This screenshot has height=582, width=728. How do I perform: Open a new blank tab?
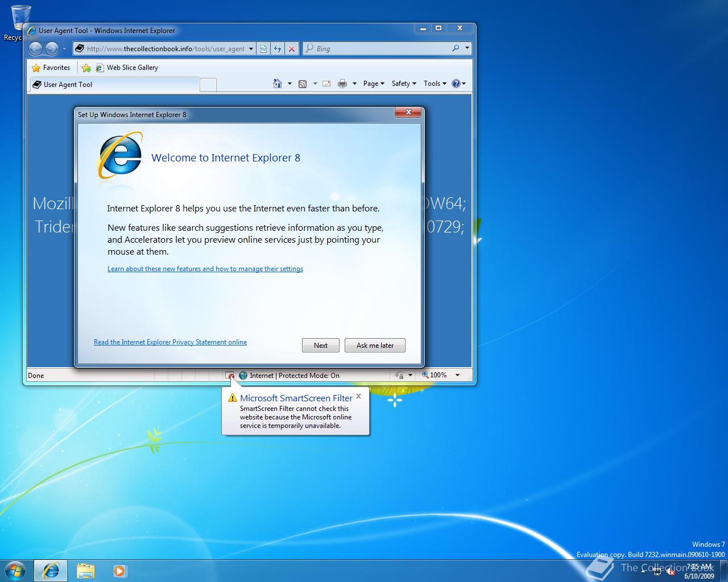[x=208, y=85]
